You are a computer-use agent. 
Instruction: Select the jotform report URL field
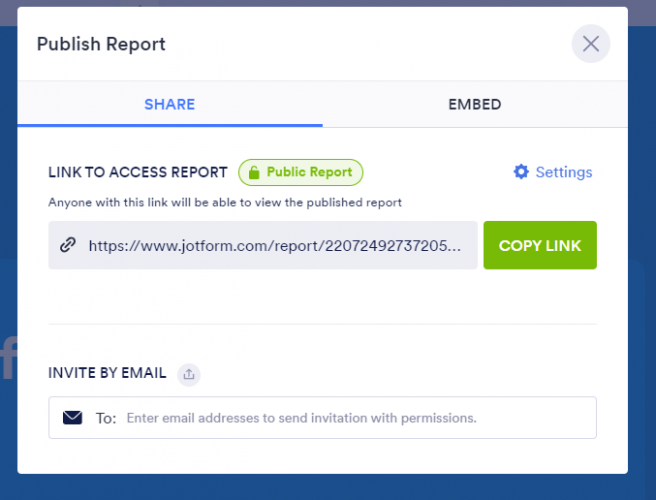click(x=275, y=245)
